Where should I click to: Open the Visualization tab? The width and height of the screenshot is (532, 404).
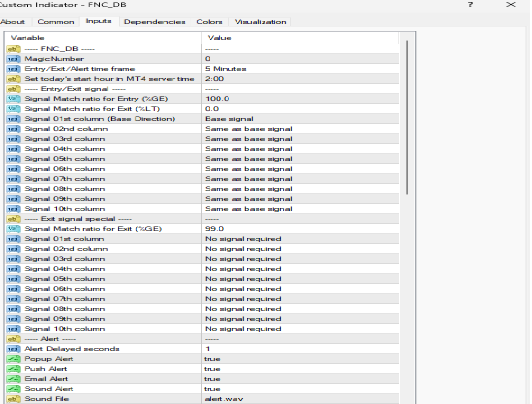[261, 21]
